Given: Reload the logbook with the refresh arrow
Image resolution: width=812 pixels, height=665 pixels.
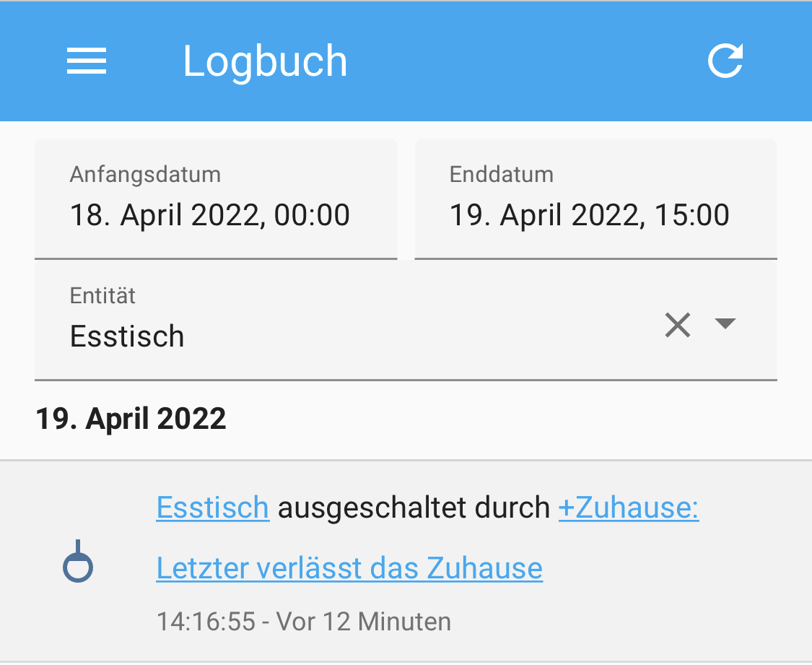Looking at the screenshot, I should click(x=725, y=61).
